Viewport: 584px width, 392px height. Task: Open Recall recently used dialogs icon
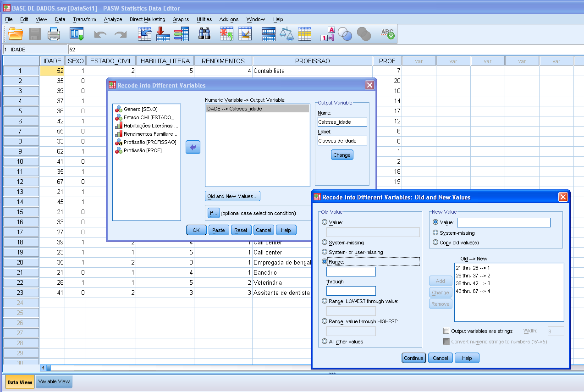pos(77,34)
